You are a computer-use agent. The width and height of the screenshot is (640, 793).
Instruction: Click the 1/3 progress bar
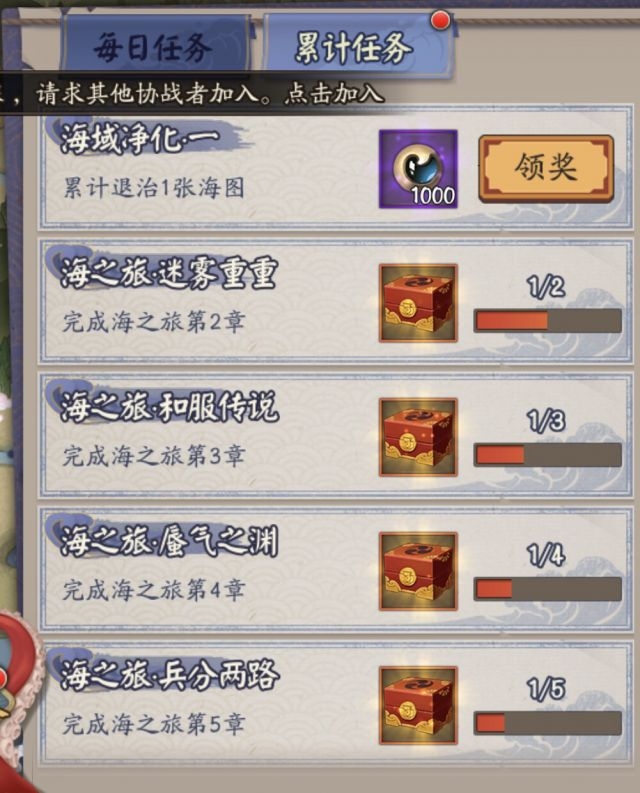click(547, 455)
